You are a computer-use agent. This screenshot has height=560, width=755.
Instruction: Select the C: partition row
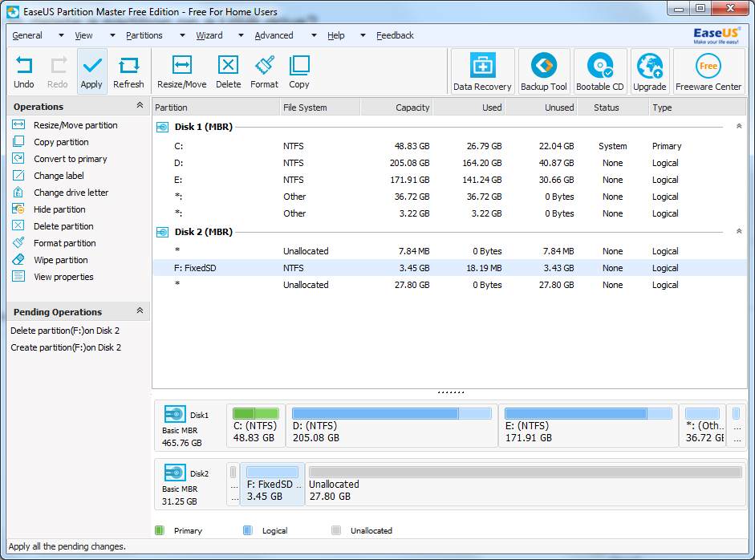tap(450, 146)
